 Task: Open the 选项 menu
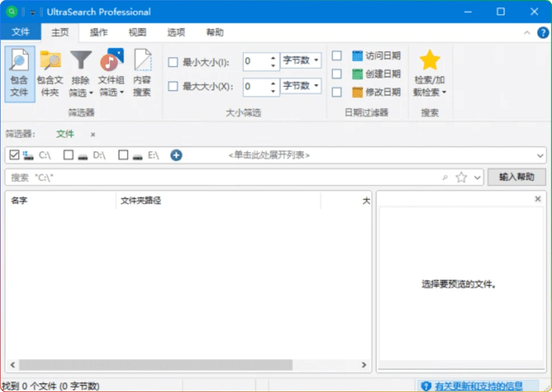pyautogui.click(x=175, y=32)
